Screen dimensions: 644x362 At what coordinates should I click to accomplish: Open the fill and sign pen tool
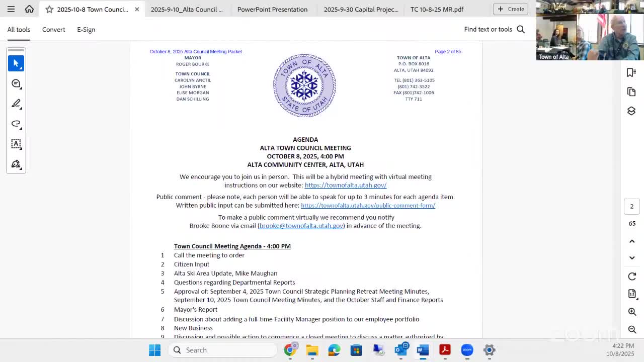pyautogui.click(x=16, y=164)
